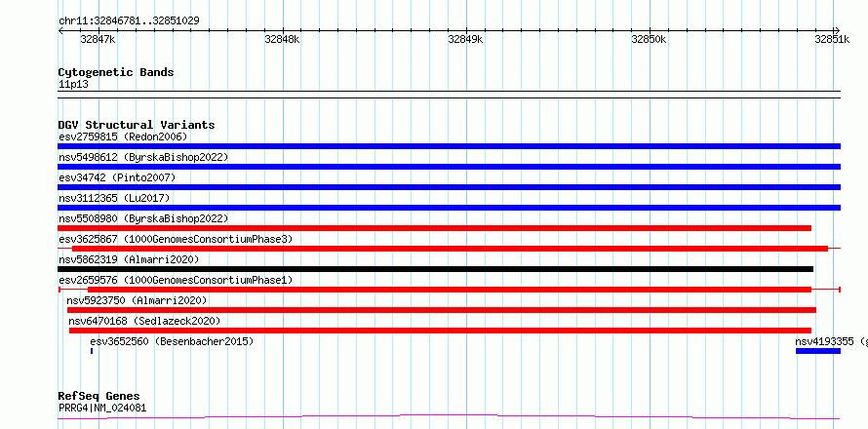The width and height of the screenshot is (868, 429).
Task: Select the red bar for esv3625867
Action: pos(450,249)
